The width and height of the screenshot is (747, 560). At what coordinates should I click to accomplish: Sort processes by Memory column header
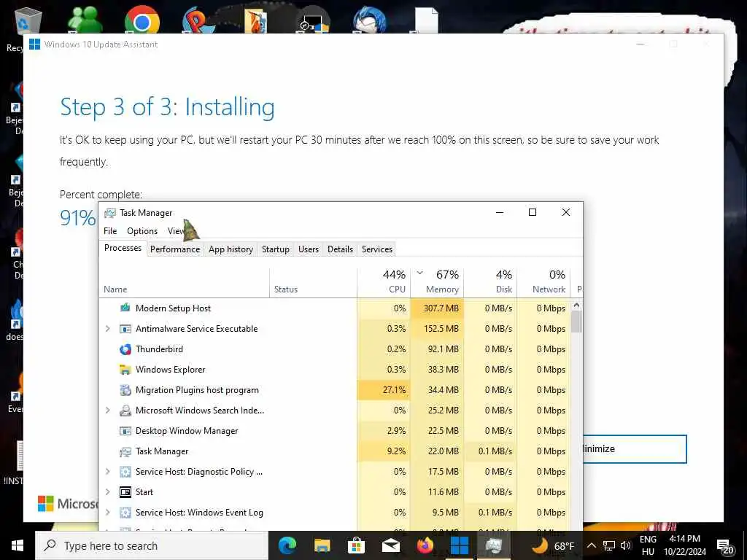click(437, 283)
